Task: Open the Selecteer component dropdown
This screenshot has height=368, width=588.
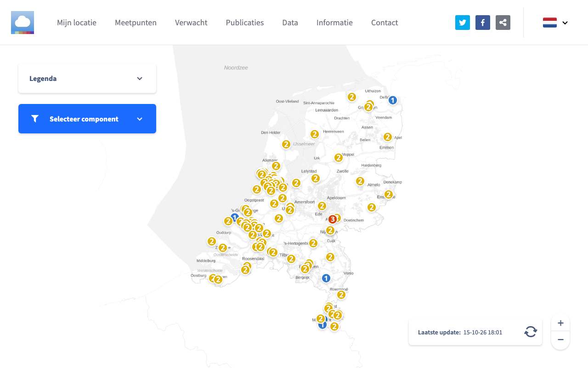Action: (x=87, y=119)
